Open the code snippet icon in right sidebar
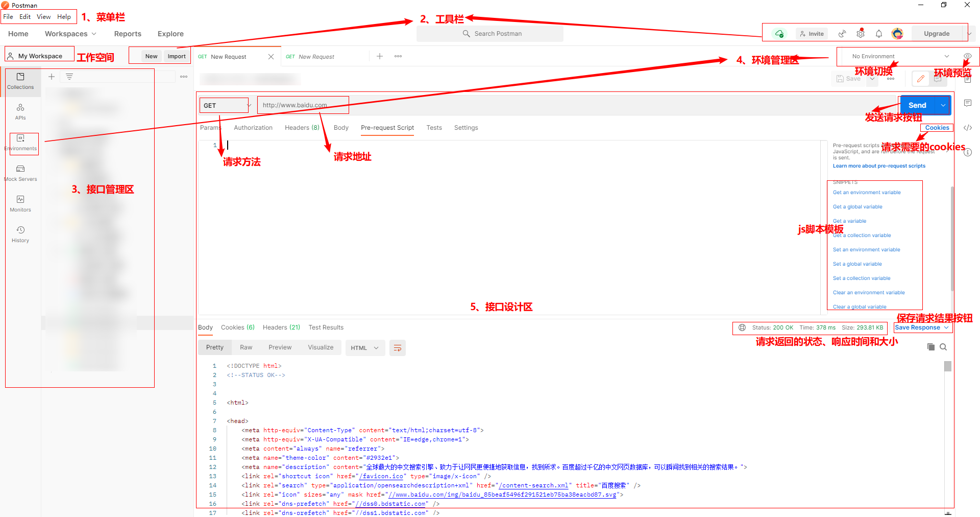The width and height of the screenshot is (980, 517). pos(968,128)
